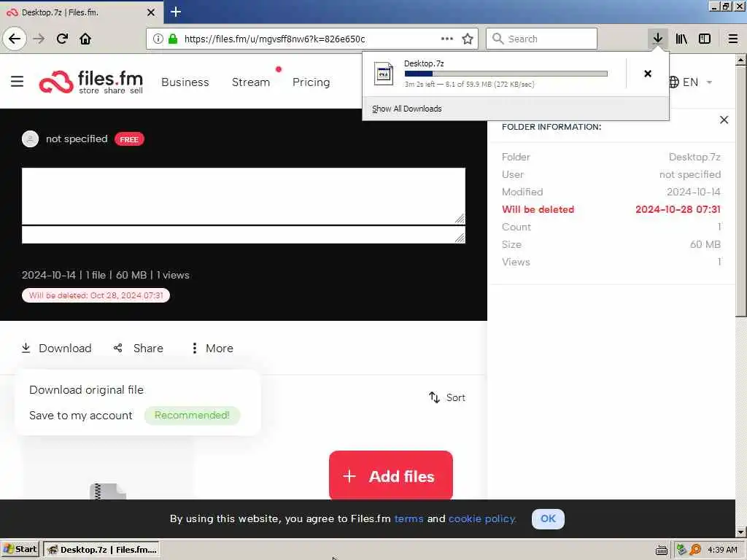The image size is (747, 560).
Task: Click the Desktop.7z file icon in downloads panel
Action: pyautogui.click(x=384, y=74)
